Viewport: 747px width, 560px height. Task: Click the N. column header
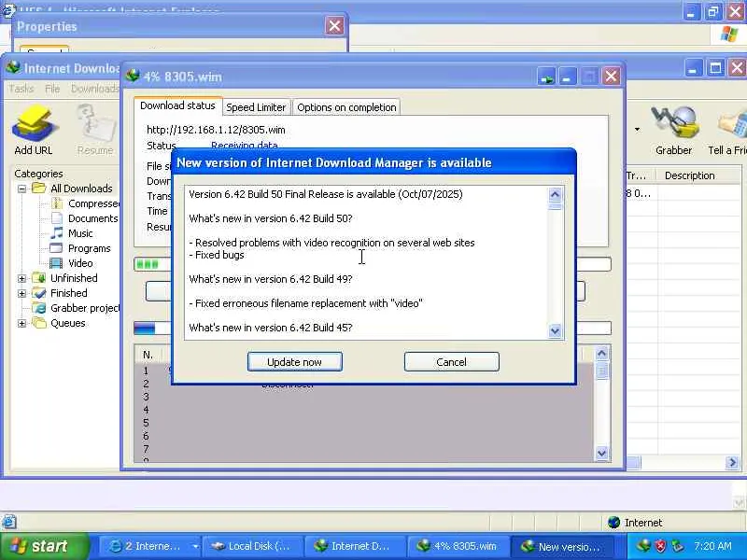[x=148, y=355]
